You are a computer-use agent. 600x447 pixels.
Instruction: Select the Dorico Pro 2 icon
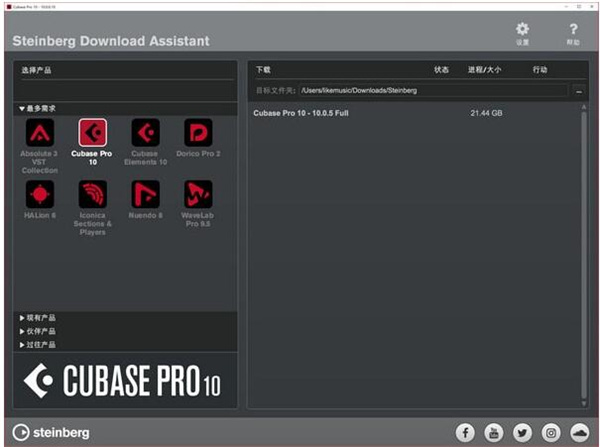(x=198, y=133)
